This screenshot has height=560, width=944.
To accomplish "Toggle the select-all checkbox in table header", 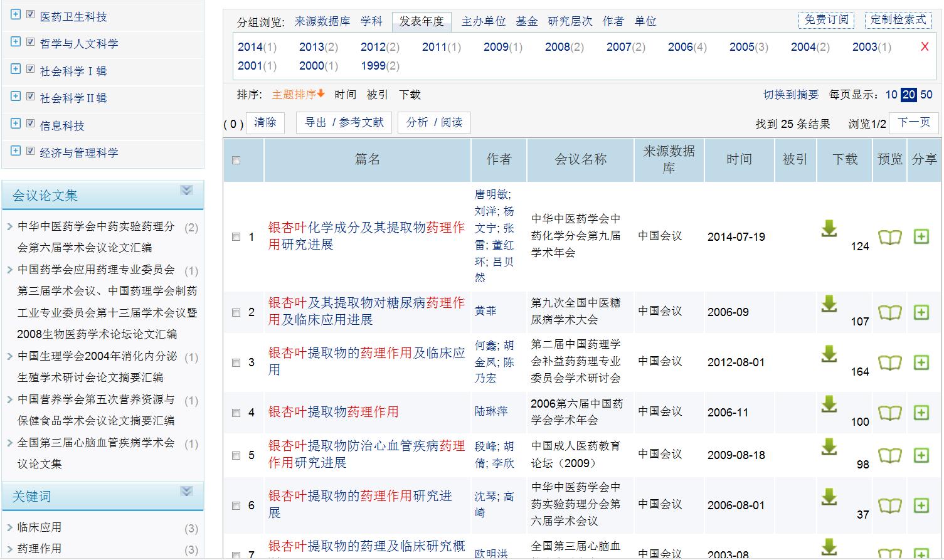I will pyautogui.click(x=236, y=161).
